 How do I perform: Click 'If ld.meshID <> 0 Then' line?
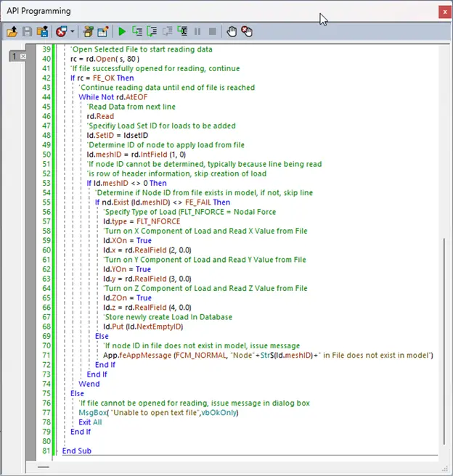[126, 183]
